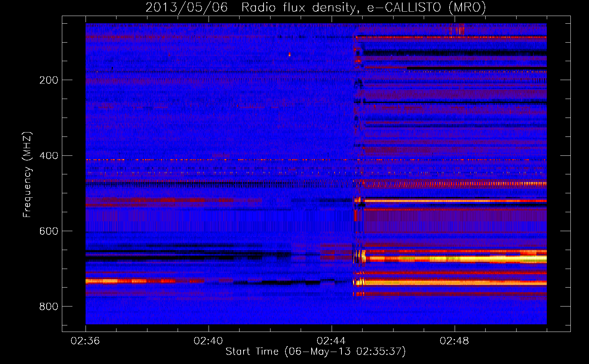Click the 02:48 time tick label
Viewport: 589px width, 364px height.
coord(455,341)
